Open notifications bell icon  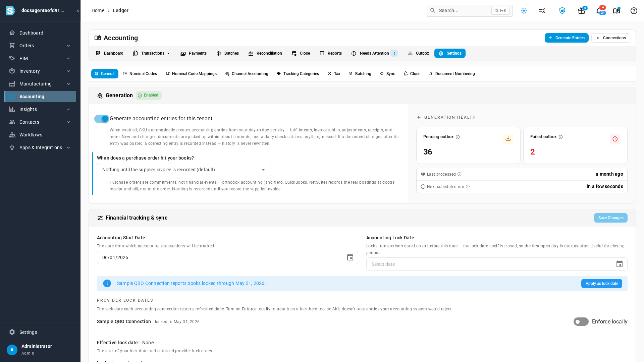click(599, 11)
